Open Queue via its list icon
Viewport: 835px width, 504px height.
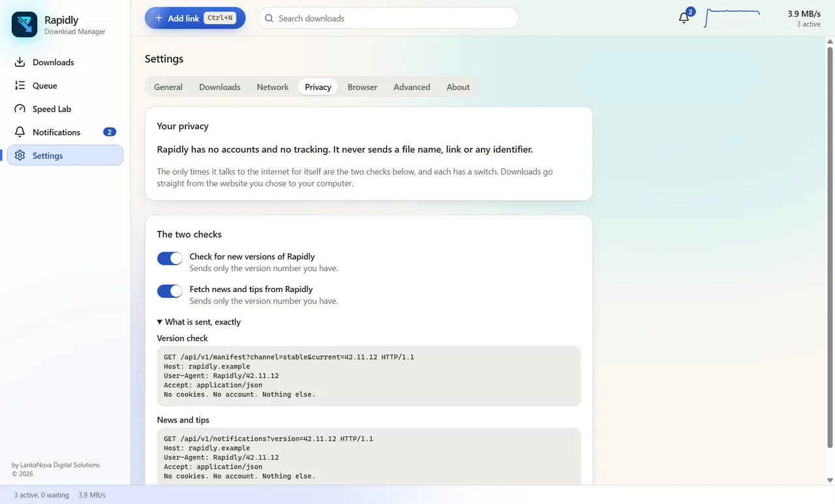coord(20,85)
